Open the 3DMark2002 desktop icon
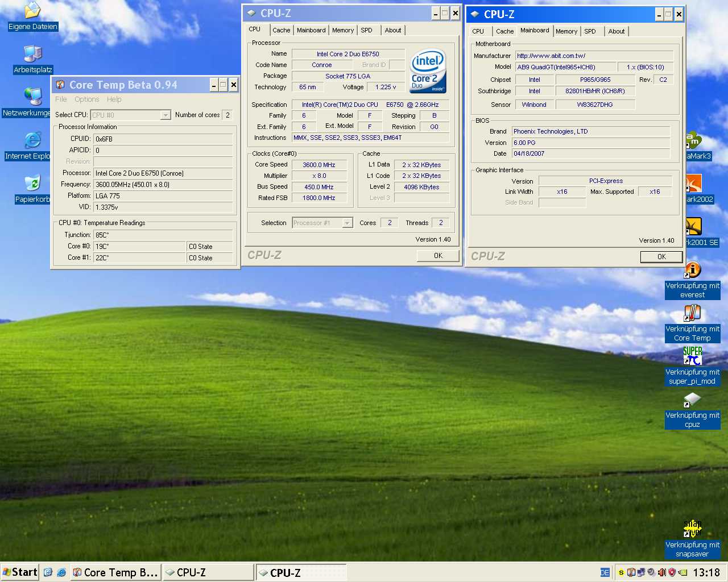The image size is (728, 582). [693, 183]
